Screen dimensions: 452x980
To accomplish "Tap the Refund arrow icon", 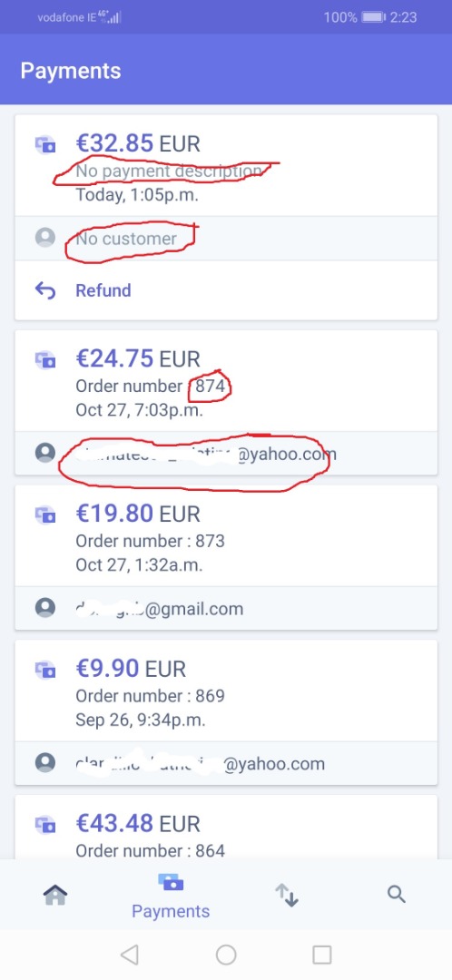I will pyautogui.click(x=45, y=290).
